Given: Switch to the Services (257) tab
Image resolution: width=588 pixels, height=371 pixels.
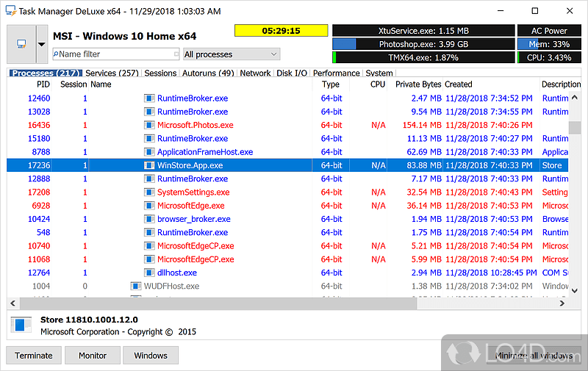Looking at the screenshot, I should [112, 73].
